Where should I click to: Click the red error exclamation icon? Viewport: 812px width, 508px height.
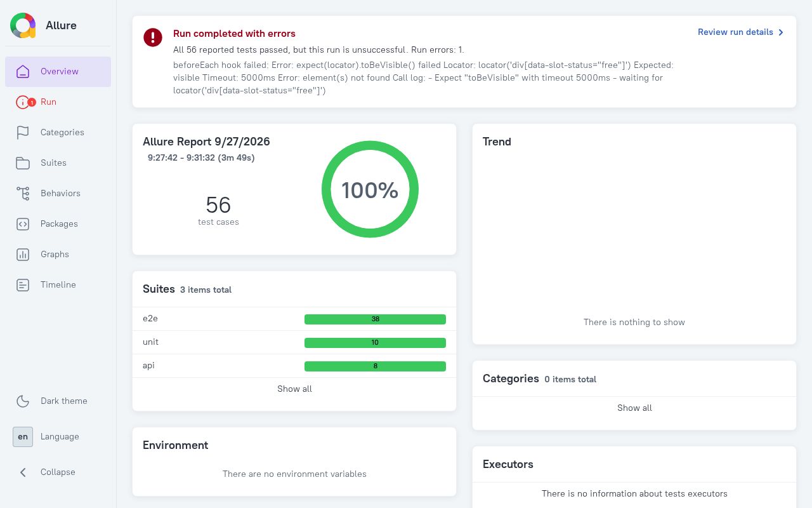153,37
